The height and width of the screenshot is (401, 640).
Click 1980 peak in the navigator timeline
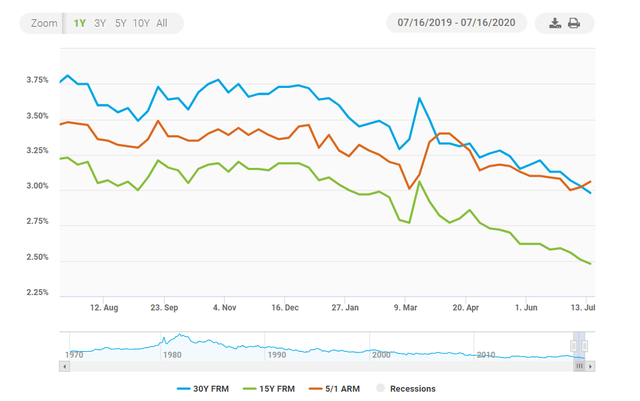tap(179, 337)
